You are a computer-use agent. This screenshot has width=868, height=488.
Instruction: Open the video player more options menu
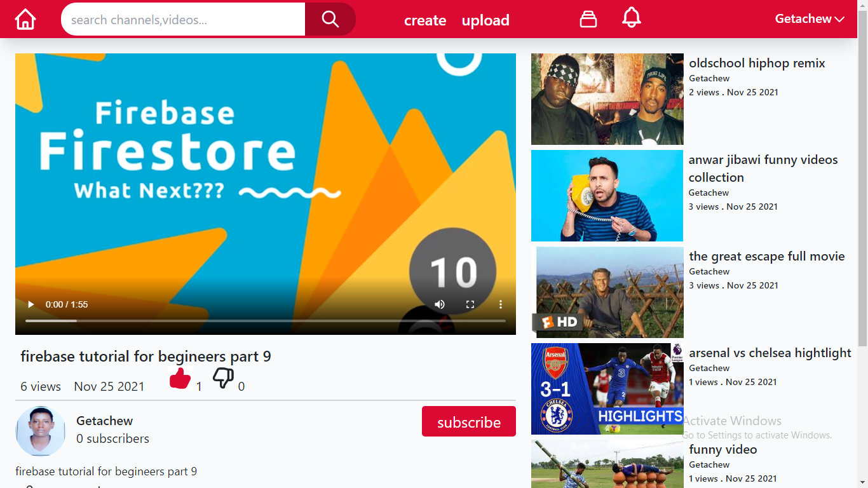[x=501, y=304]
